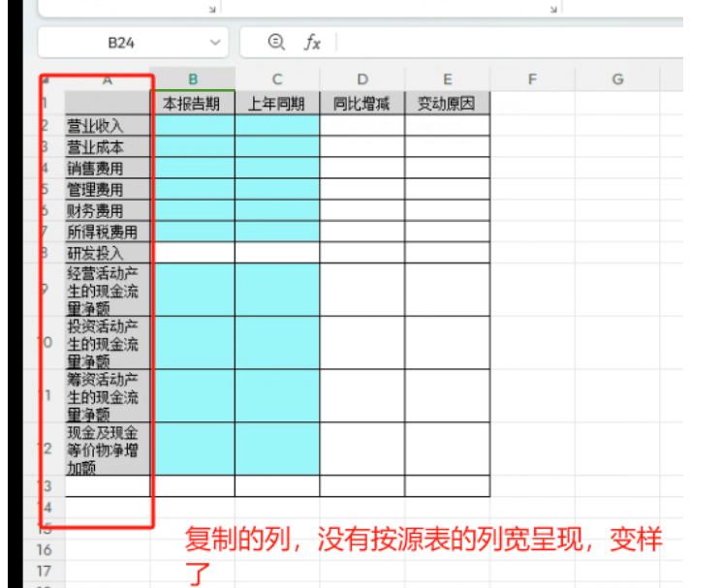
Task: Select the '销售费用' cell
Action: pos(108,168)
